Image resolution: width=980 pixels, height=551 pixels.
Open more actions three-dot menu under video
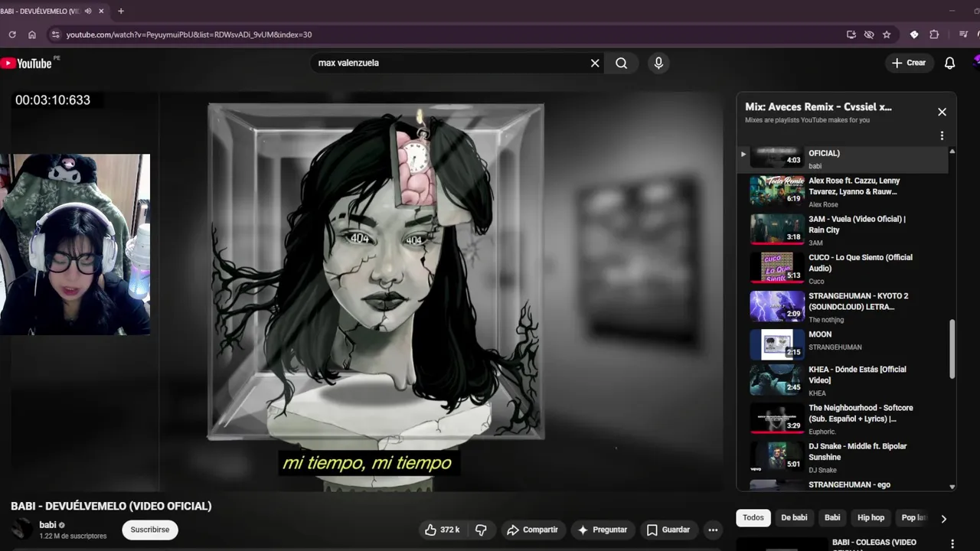(713, 530)
